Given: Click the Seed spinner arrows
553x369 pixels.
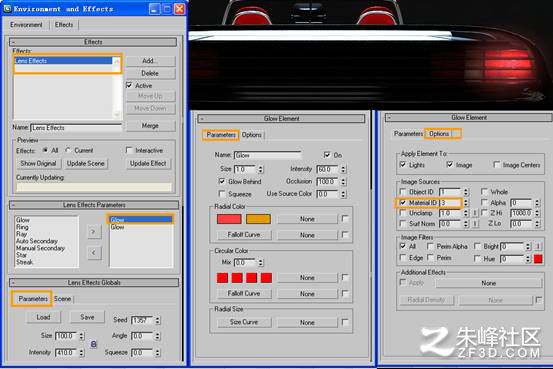Looking at the screenshot, I should coord(157,320).
